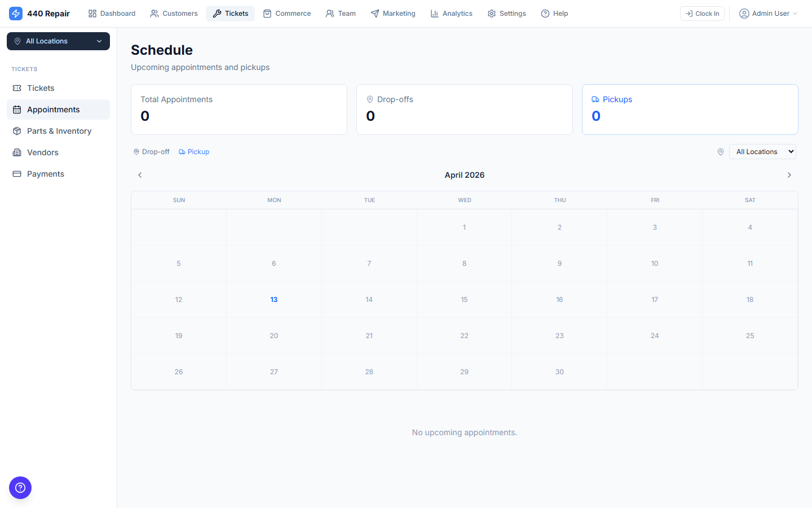The image size is (812, 508).
Task: Open the All Locations dropdown above the calendar
Action: coord(762,151)
